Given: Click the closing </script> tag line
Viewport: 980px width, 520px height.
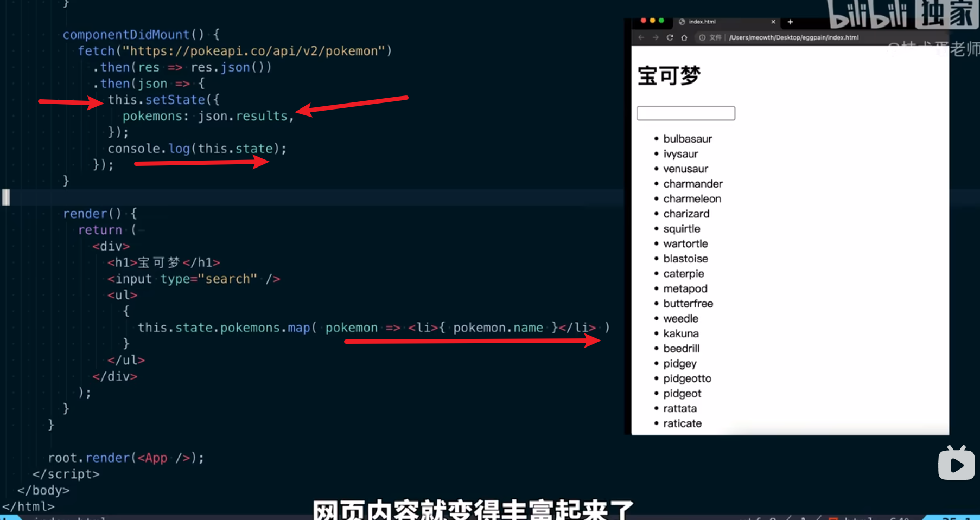Looking at the screenshot, I should tap(66, 474).
